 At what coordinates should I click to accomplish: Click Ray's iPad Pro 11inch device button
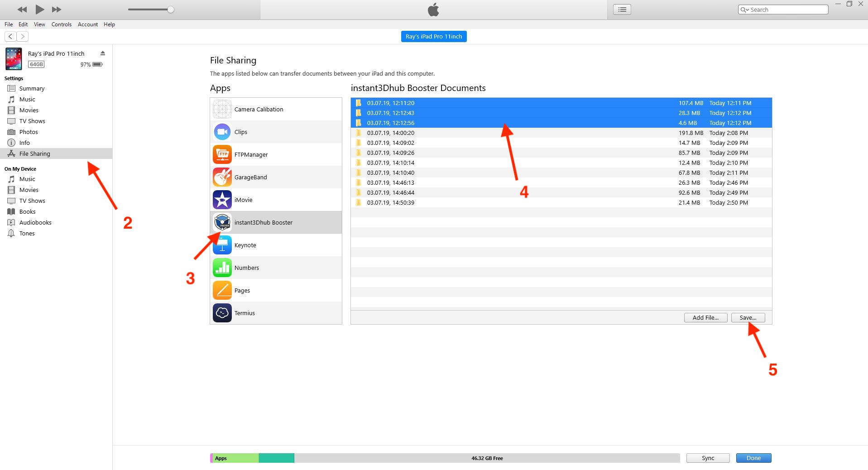(x=434, y=37)
